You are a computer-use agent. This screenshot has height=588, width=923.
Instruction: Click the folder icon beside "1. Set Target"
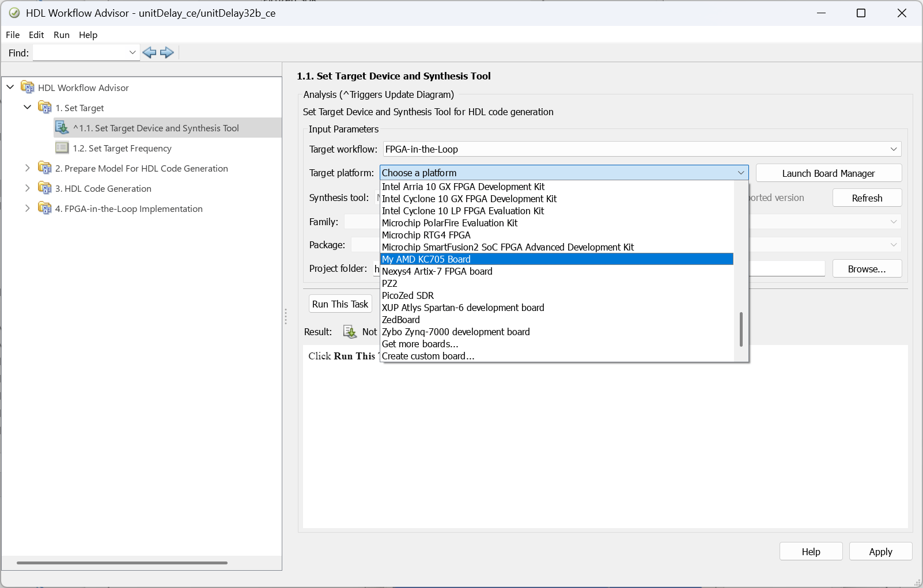(x=45, y=107)
